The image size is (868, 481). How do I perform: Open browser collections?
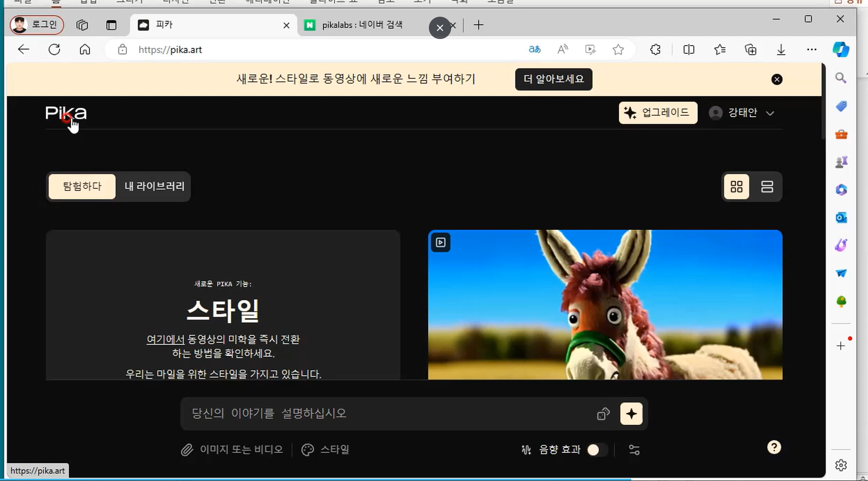(x=751, y=50)
